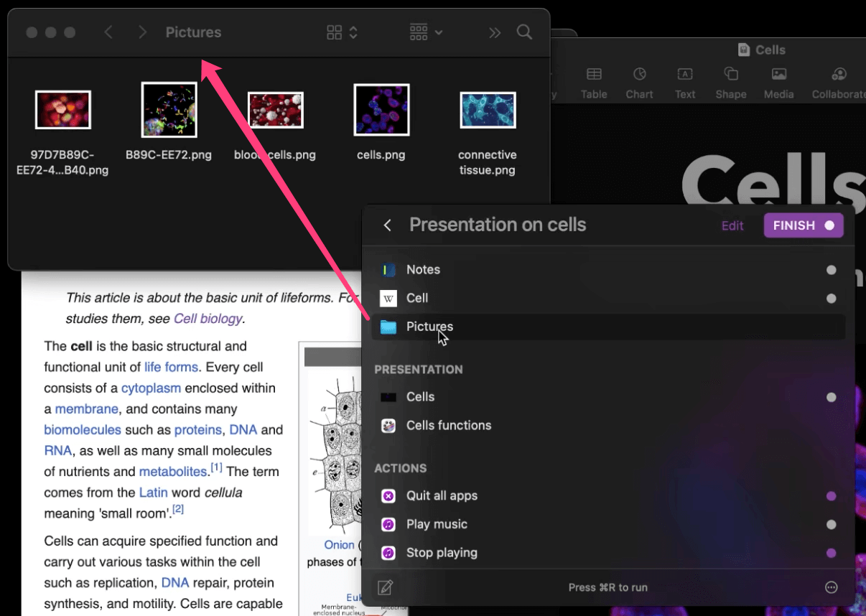
Task: Click B89C-EE72.png file name
Action: (169, 155)
